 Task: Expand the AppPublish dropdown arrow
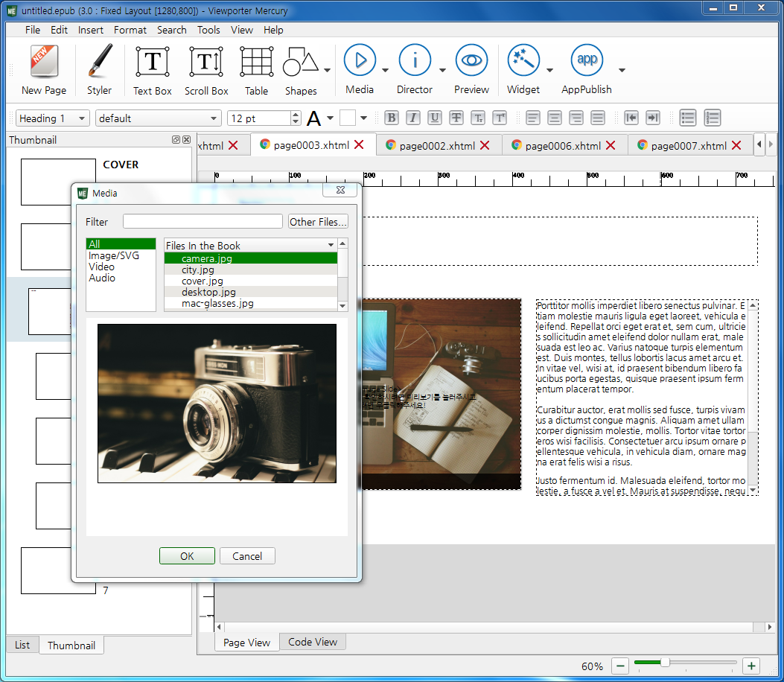(622, 70)
